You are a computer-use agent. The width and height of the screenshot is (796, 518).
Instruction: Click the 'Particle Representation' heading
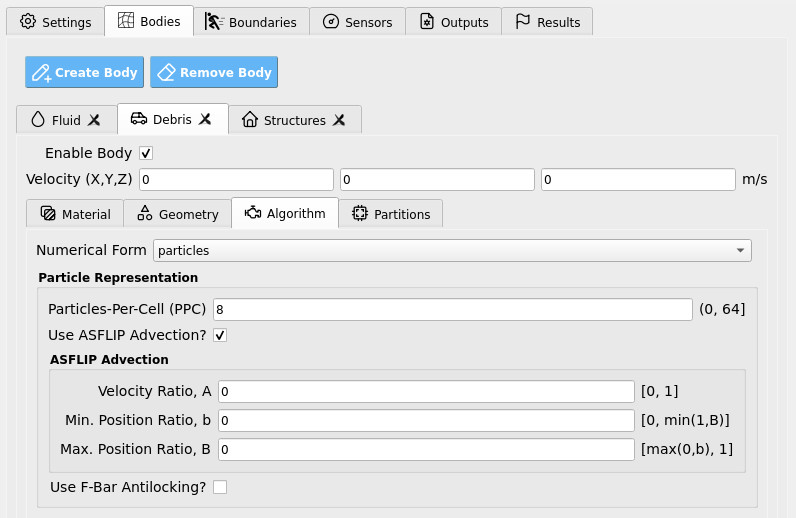click(118, 277)
